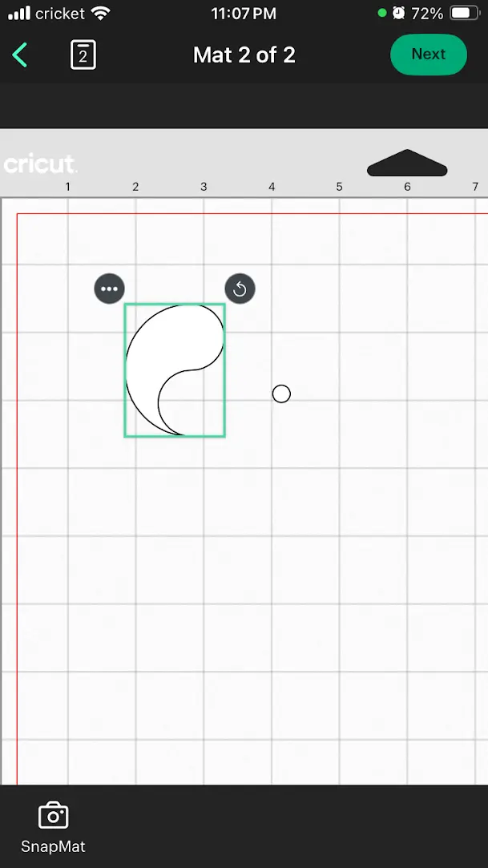Screen dimensions: 488x868
Task: Tap the rotate handle of the selected shape
Action: tap(240, 289)
